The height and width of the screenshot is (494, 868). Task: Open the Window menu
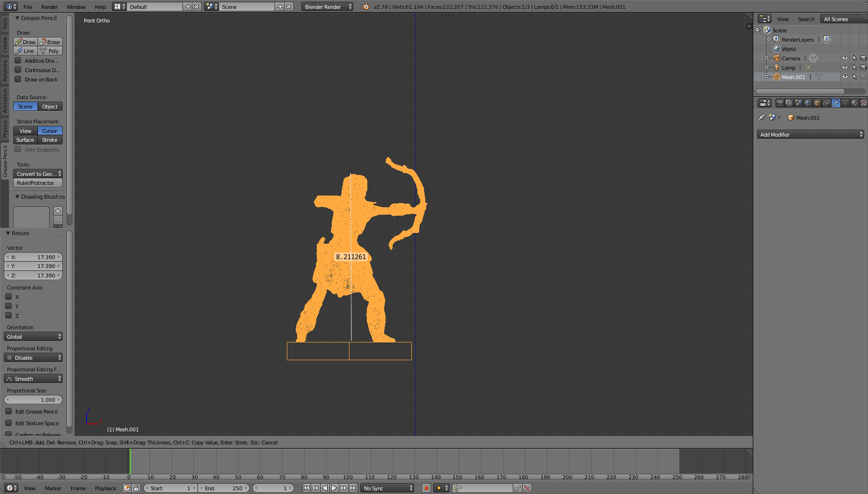[76, 7]
